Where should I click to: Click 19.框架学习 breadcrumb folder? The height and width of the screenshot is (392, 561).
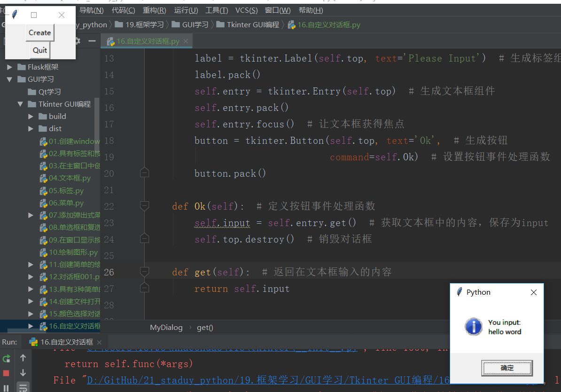pos(140,25)
